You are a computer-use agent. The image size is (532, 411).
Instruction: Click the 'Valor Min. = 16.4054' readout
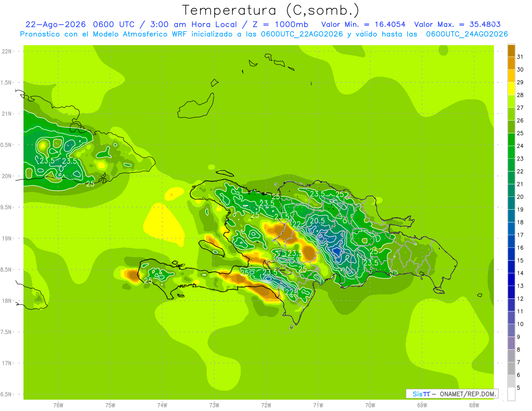tap(364, 24)
